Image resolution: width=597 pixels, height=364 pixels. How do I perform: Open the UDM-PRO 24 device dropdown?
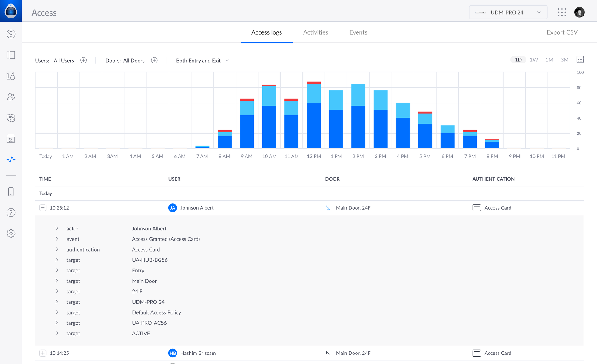click(508, 13)
